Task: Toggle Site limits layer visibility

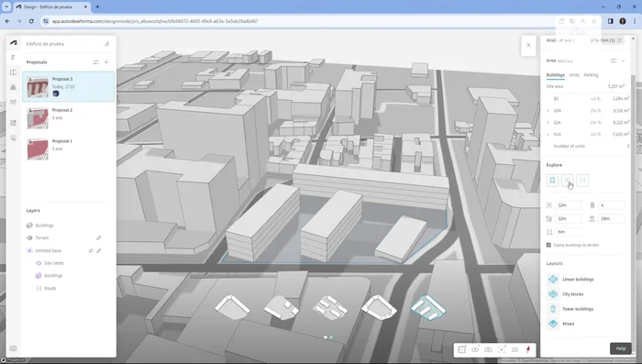Action: (39, 263)
